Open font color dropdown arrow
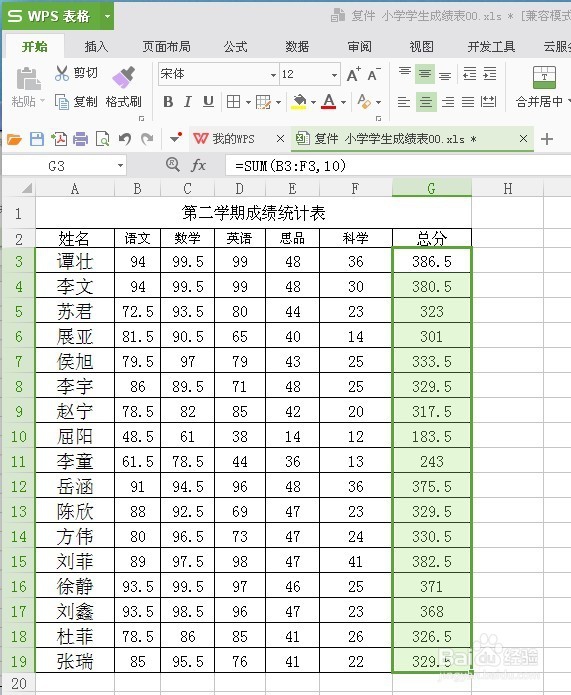Image resolution: width=571 pixels, height=695 pixels. coord(343,102)
